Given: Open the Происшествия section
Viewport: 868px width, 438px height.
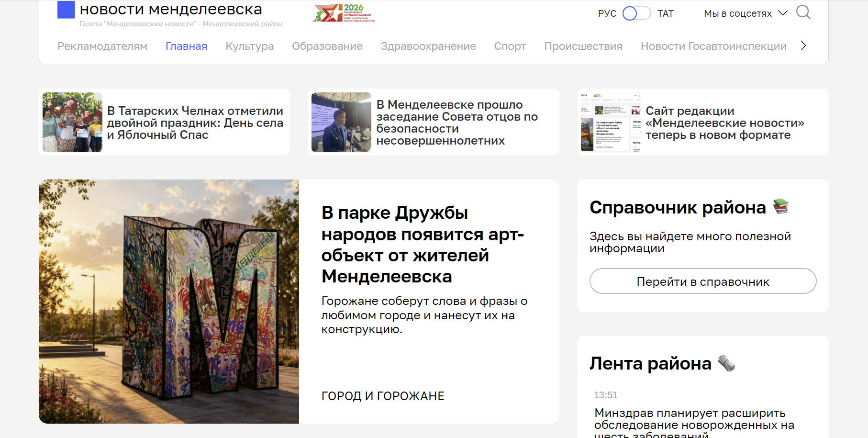Looking at the screenshot, I should pyautogui.click(x=583, y=46).
